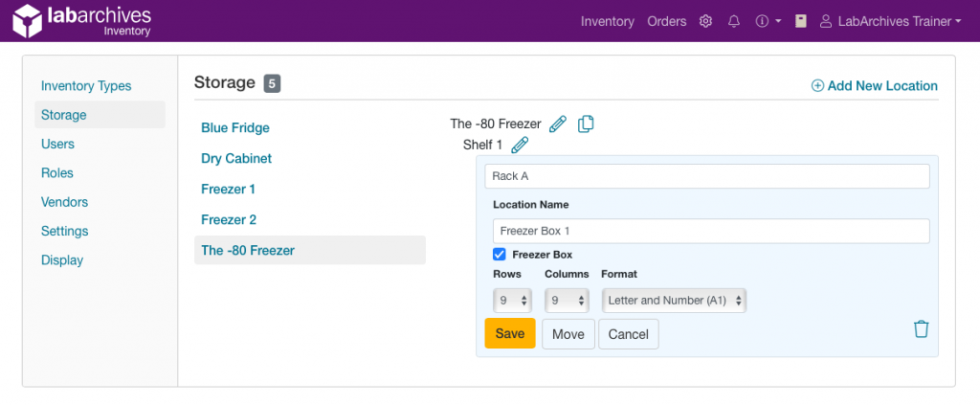Viewport: 980px width, 405px height.
Task: Uncheck the Freezer Box checkbox
Action: (499, 255)
